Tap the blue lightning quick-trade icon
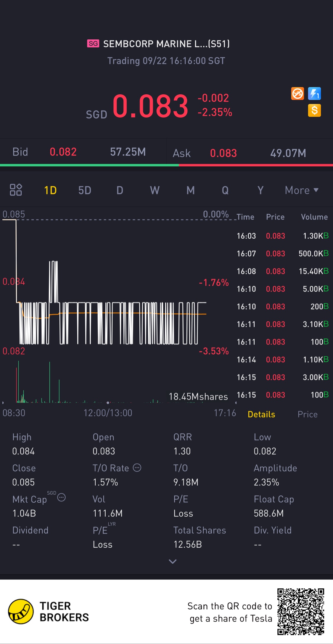The width and height of the screenshot is (333, 644). [314, 94]
